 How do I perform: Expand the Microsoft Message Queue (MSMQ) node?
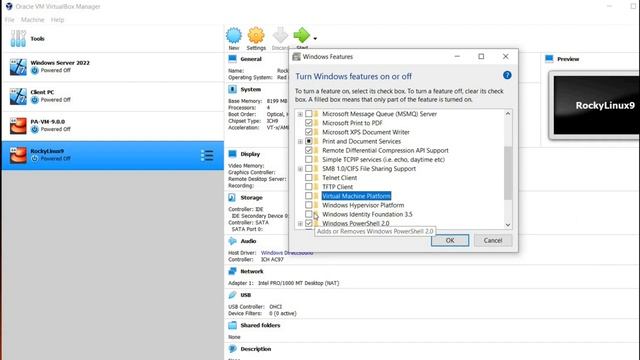point(300,114)
